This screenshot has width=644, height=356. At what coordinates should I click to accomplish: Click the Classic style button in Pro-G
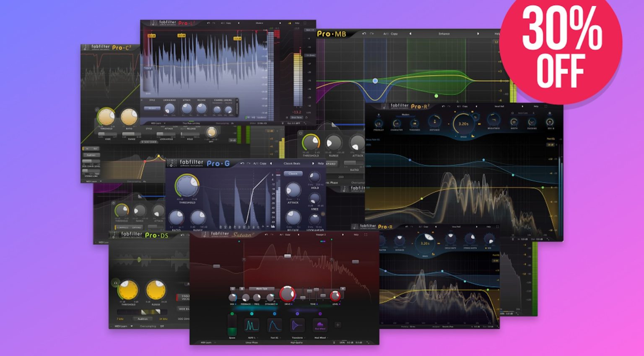pos(293,173)
